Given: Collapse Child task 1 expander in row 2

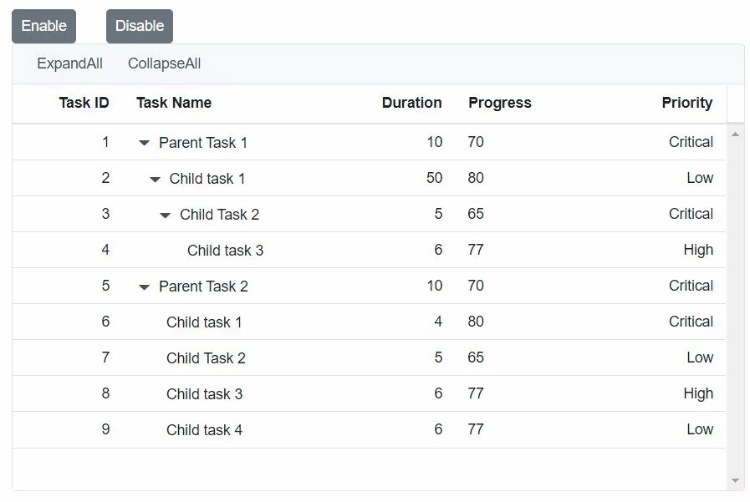Looking at the screenshot, I should (x=154, y=179).
